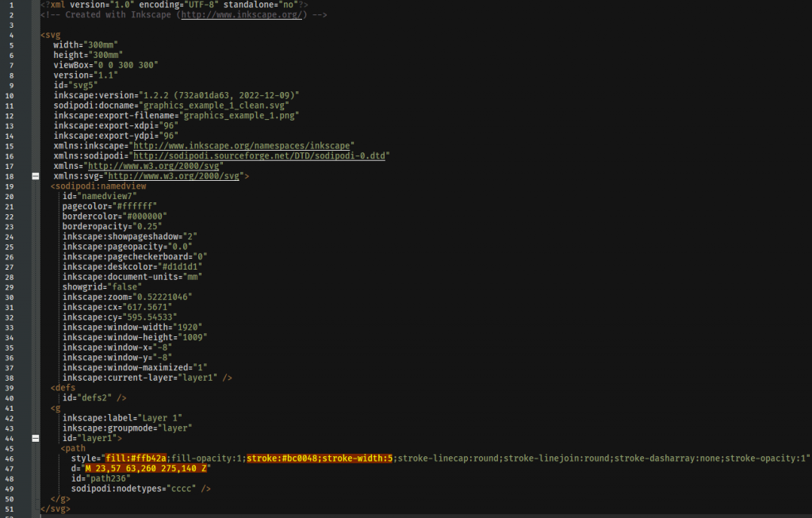Screen dimensions: 812x518
Task: Click the inkscape:label "Layer 1" value
Action: pos(163,417)
